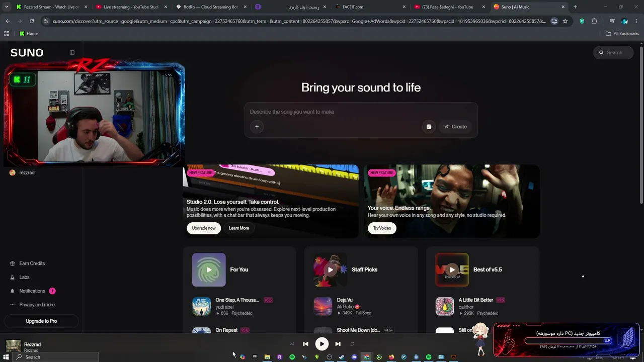Click Learn More on Studio 2.0 banner
644x362 pixels.
pos(239,228)
